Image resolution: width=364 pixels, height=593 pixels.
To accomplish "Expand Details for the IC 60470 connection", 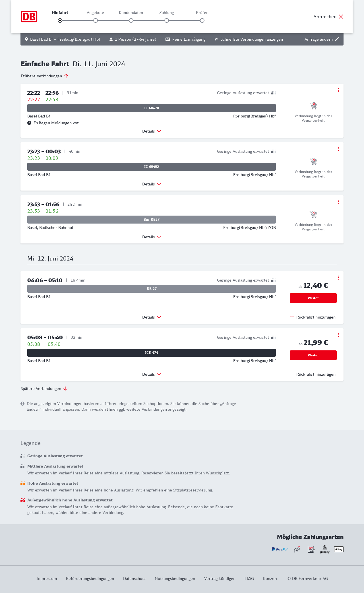I will [152, 131].
